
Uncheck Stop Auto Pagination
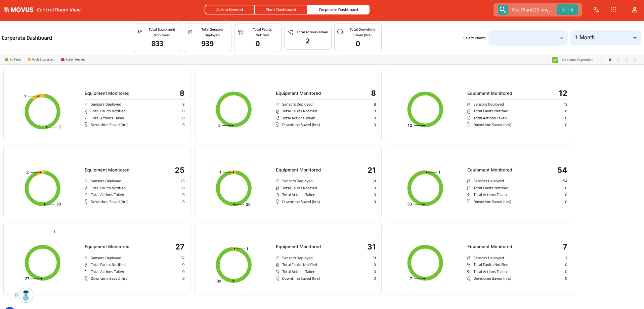555,60
